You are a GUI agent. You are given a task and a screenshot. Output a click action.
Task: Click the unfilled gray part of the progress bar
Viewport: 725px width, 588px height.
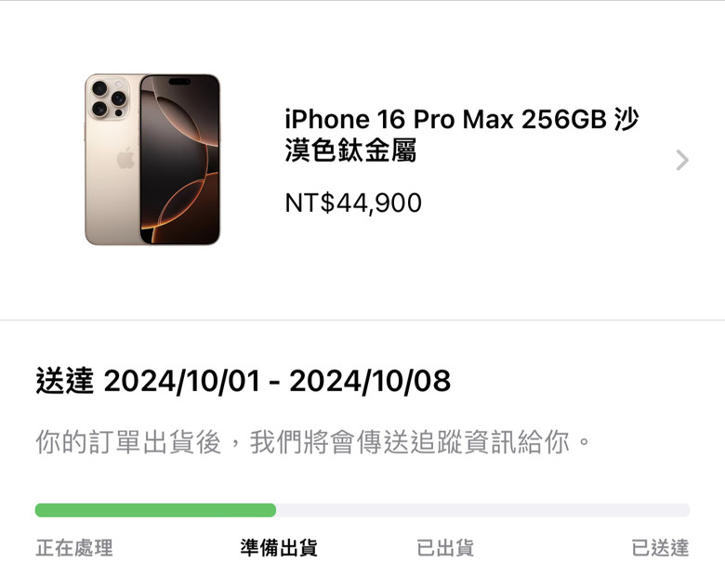[x=483, y=510]
